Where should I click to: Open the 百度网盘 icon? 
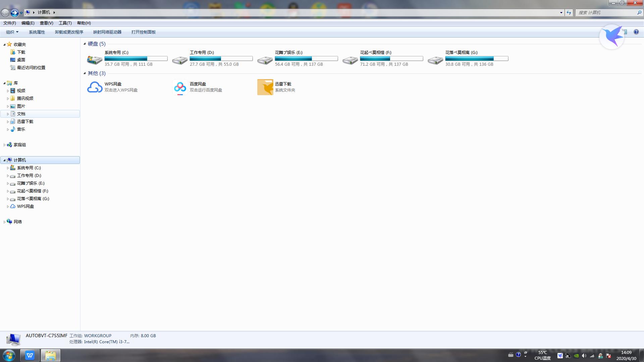(x=180, y=87)
